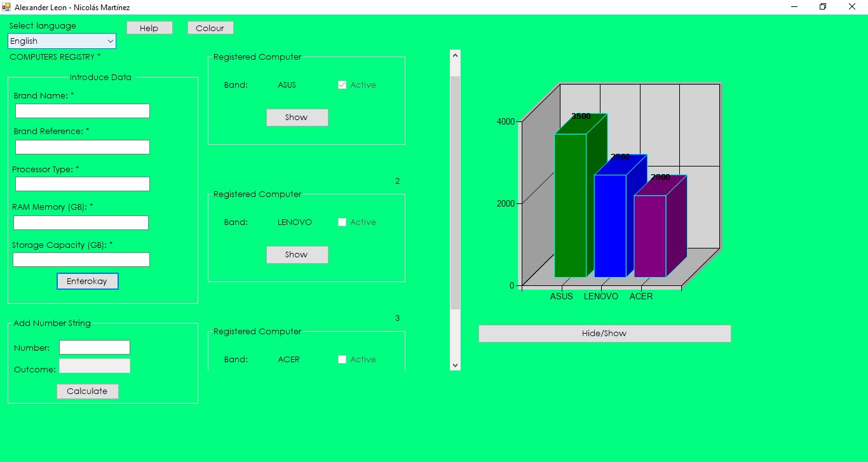Click Show for the LENOVO computer

point(297,255)
